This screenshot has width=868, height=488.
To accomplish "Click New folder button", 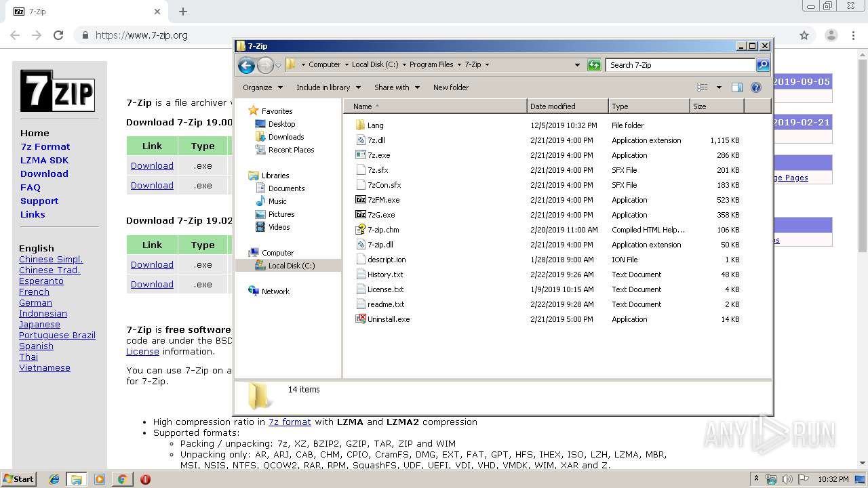I will click(x=451, y=87).
